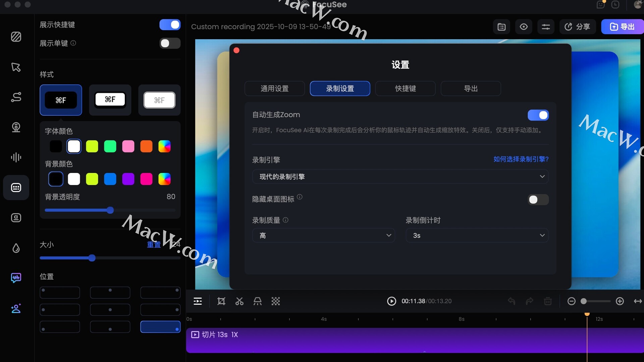Open the watermark droplet sidebar icon
This screenshot has height=362, width=644.
coord(16,248)
